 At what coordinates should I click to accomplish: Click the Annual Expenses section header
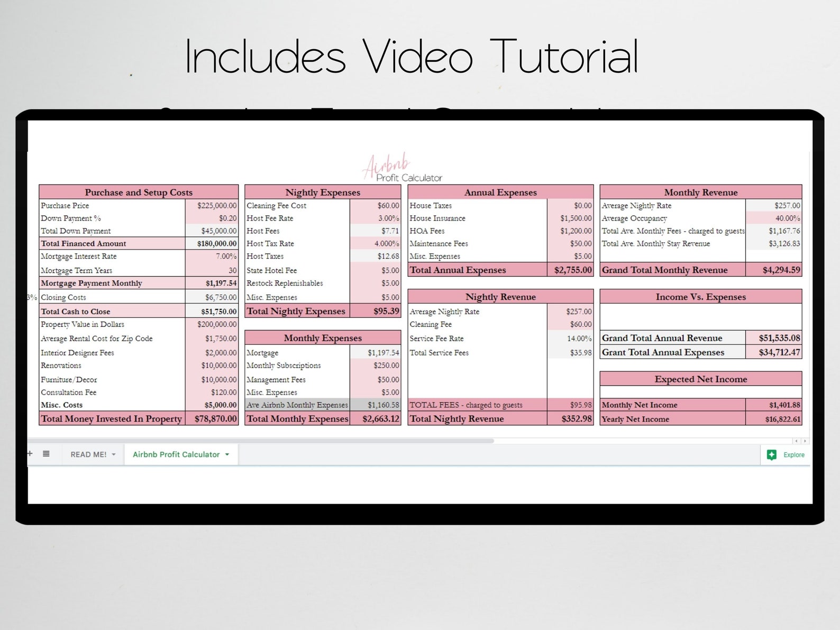(x=500, y=193)
